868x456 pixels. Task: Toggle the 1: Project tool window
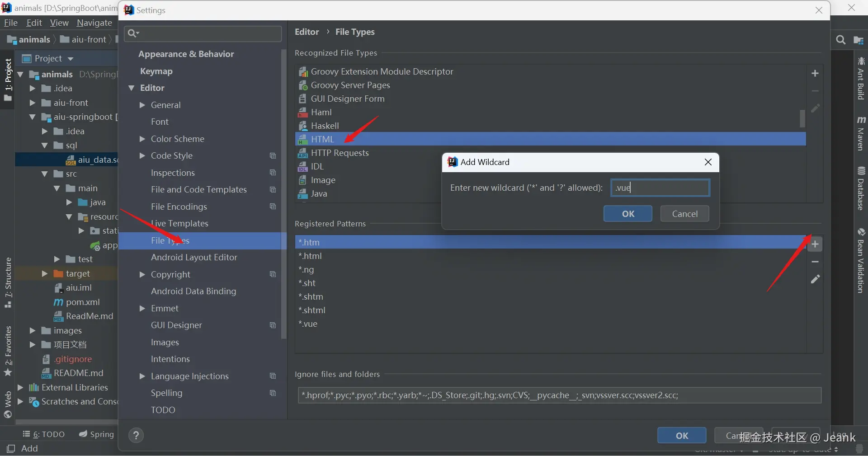click(x=8, y=80)
